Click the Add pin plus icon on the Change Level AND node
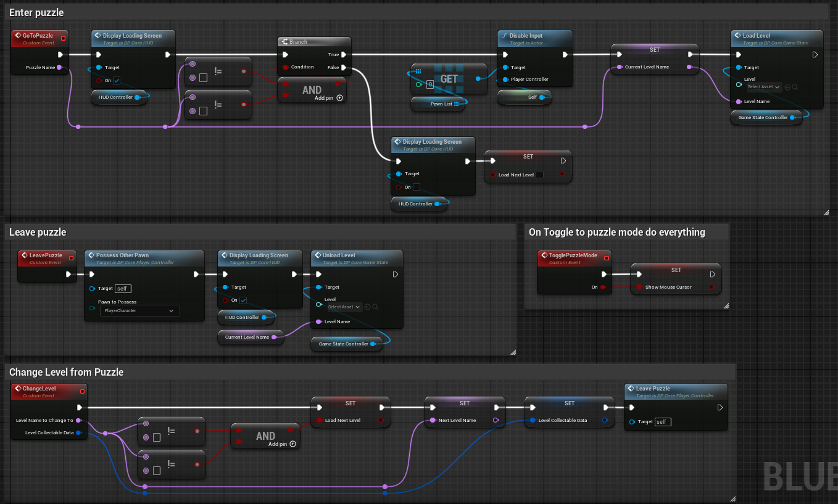 click(292, 444)
